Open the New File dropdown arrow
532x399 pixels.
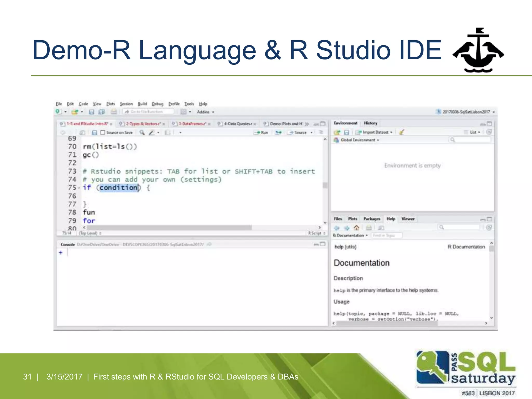[x=65, y=112]
